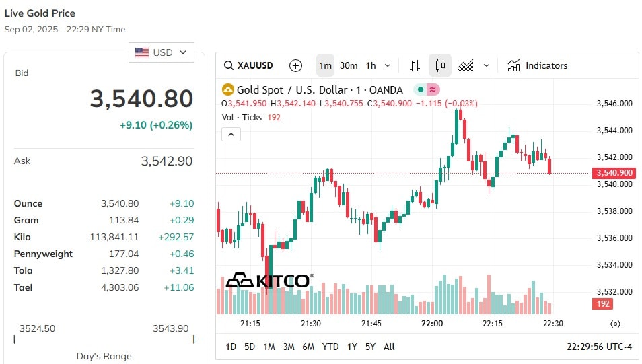Image resolution: width=642 pixels, height=364 pixels.
Task: Click the Tael change value +11.06
Action: pyautogui.click(x=178, y=287)
